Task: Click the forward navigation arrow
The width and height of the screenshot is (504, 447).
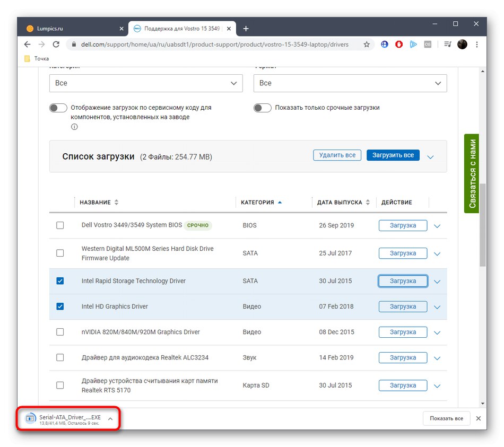Action: tap(41, 45)
